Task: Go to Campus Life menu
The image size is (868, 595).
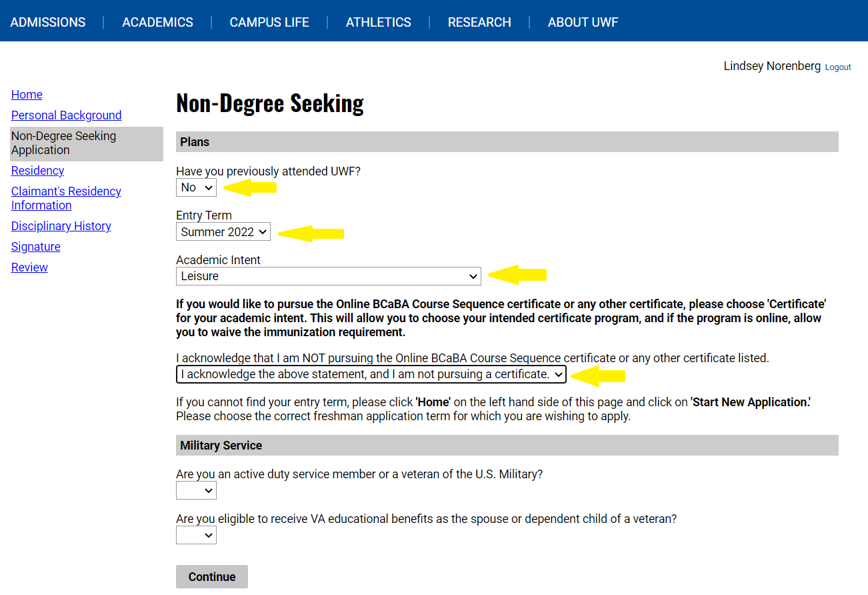Action: coord(269,22)
